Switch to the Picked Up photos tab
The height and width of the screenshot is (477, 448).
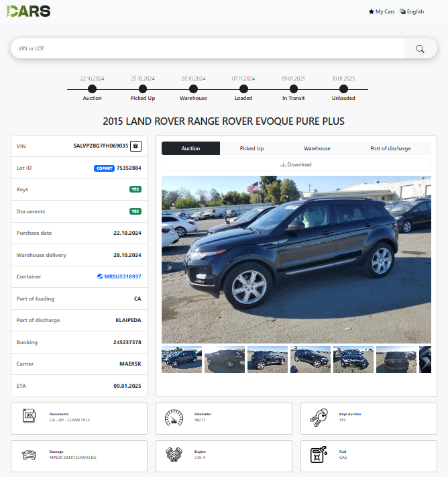251,148
